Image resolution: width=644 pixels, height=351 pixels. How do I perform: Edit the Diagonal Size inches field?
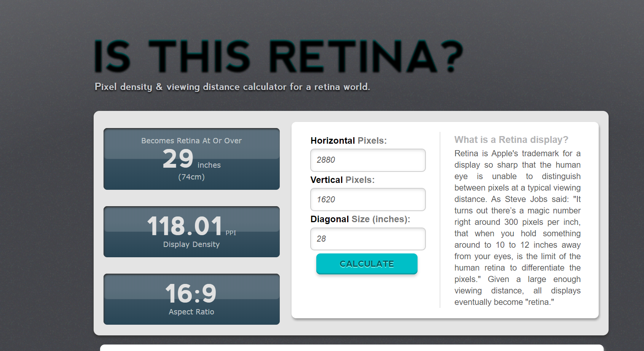pyautogui.click(x=368, y=239)
